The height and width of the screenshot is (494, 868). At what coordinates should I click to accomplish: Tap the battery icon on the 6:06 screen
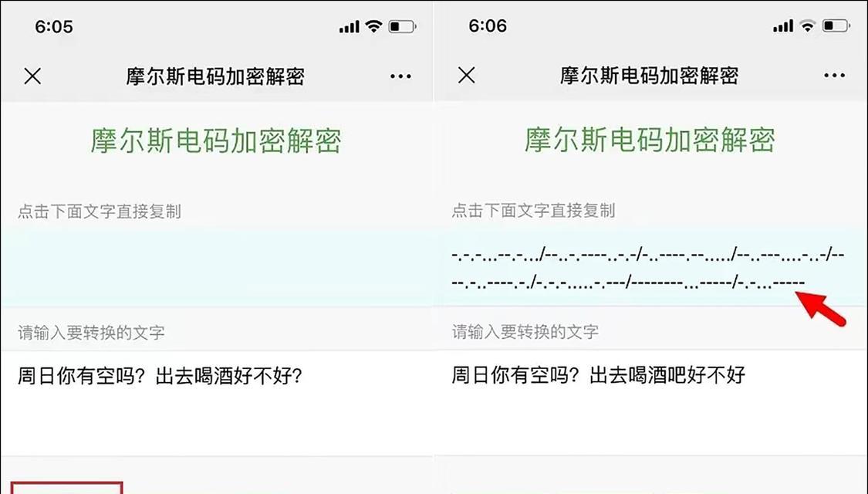(x=836, y=25)
